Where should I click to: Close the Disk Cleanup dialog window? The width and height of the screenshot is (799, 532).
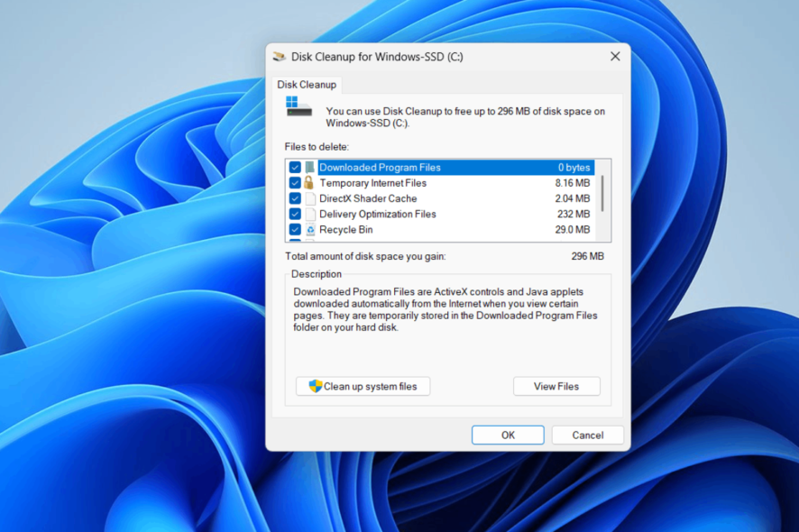click(x=615, y=57)
